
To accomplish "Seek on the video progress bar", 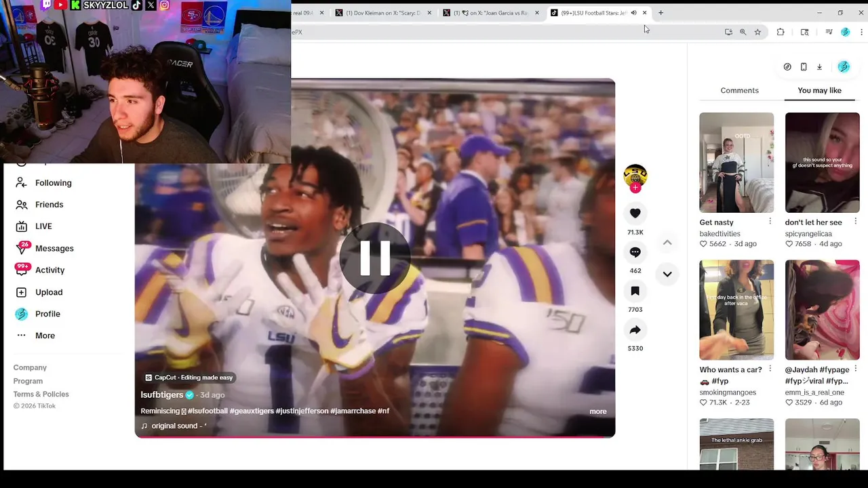I will [375, 436].
